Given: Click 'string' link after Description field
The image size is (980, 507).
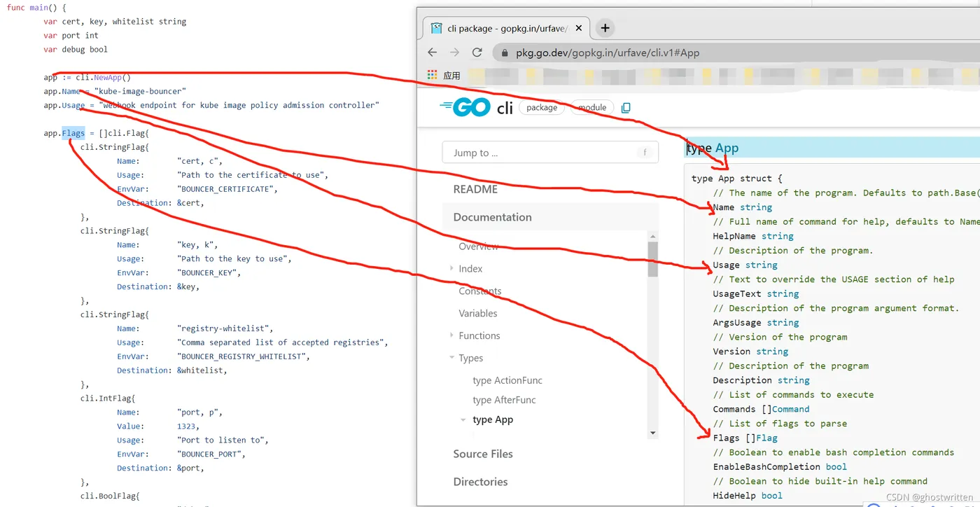Looking at the screenshot, I should [x=794, y=380].
